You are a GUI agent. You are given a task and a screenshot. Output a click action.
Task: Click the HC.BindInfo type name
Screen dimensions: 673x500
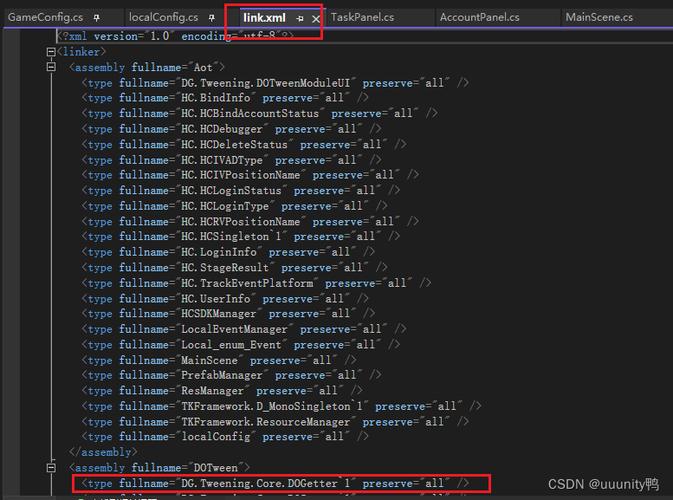pos(215,98)
